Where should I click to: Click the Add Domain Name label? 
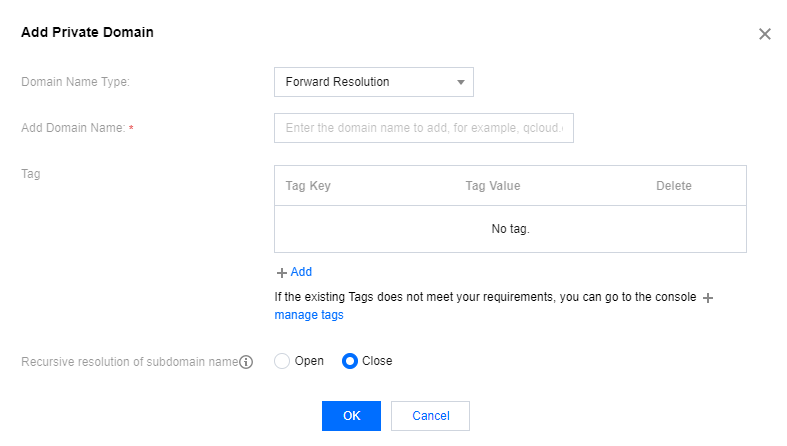[x=73, y=128]
